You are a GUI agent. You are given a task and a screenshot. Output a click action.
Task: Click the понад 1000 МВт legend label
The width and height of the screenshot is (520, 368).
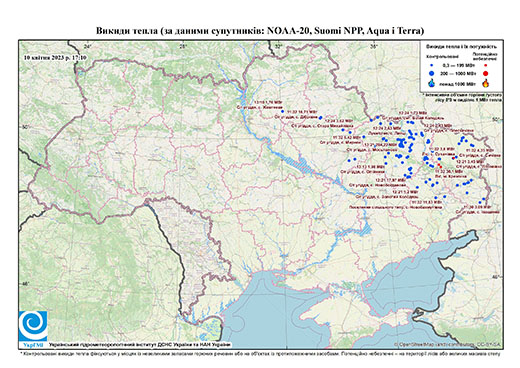457,84
